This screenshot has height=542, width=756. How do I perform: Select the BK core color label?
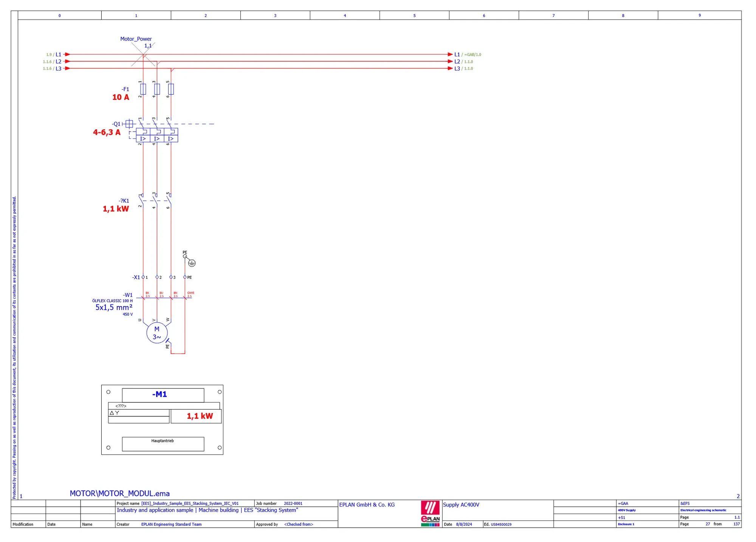(x=147, y=293)
